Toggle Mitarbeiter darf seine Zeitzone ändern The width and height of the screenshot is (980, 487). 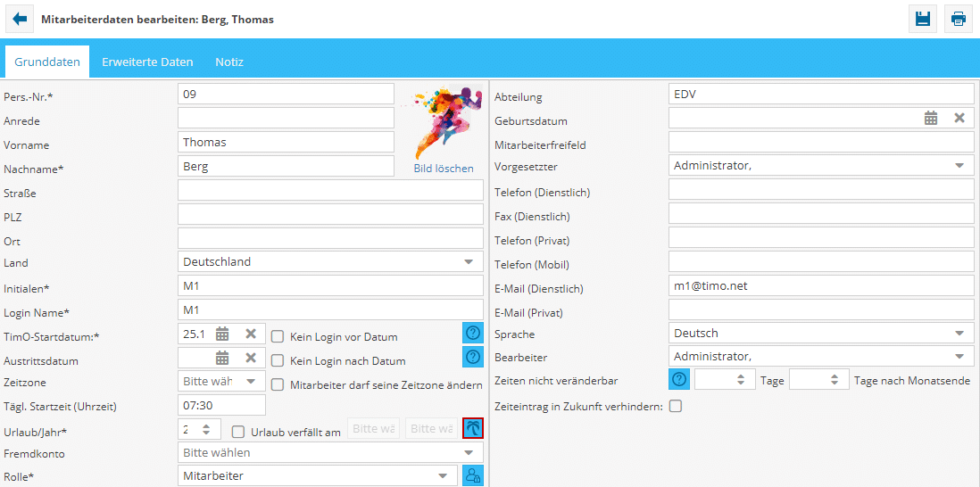(x=278, y=384)
